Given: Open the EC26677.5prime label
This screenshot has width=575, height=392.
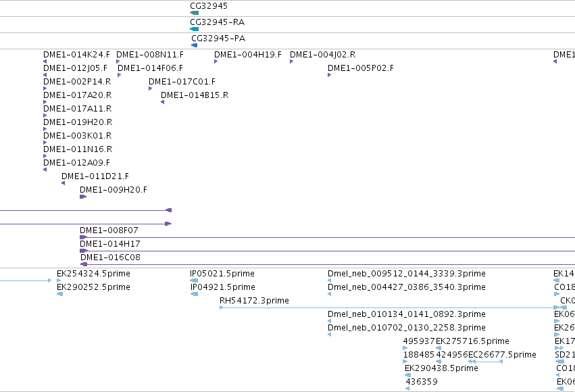Looking at the screenshot, I should [502, 355].
